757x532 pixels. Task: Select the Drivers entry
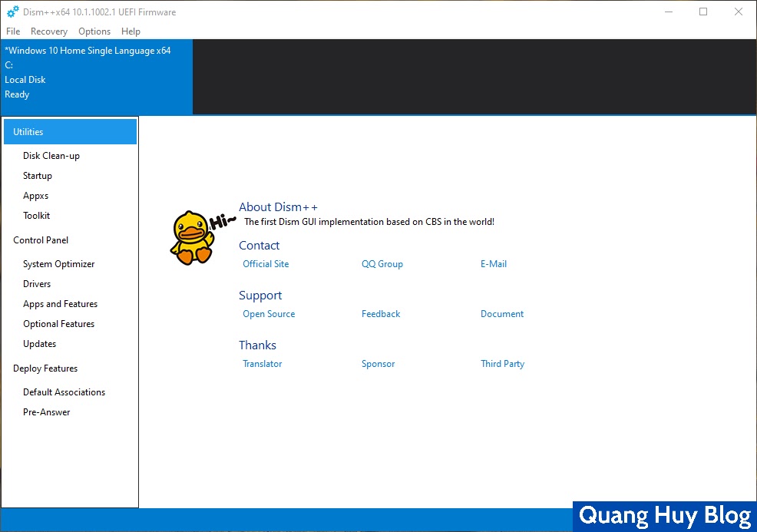37,284
